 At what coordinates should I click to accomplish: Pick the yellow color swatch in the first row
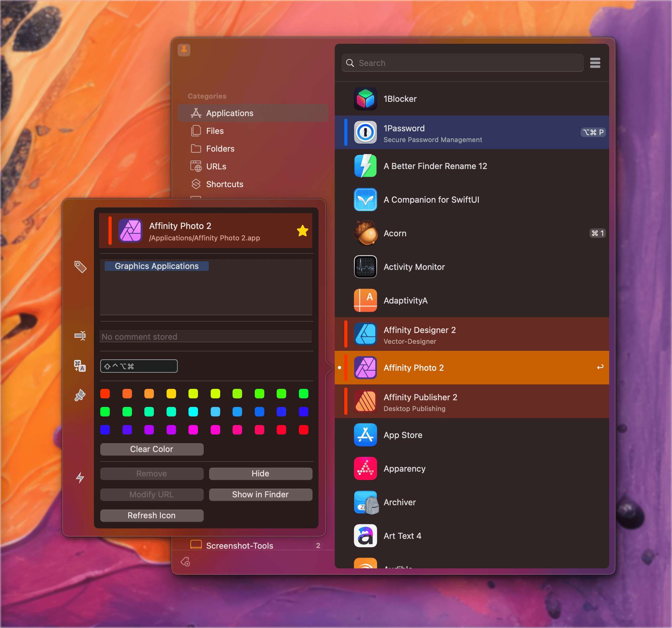pyautogui.click(x=171, y=393)
